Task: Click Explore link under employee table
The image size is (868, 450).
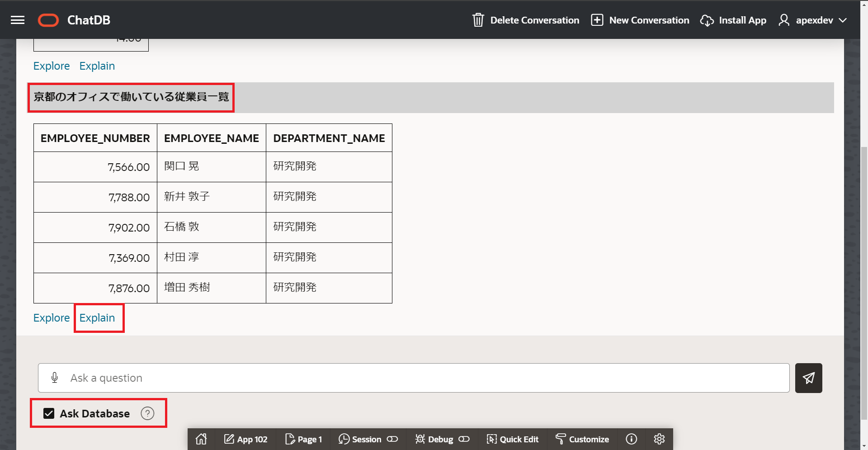Action: coord(52,318)
